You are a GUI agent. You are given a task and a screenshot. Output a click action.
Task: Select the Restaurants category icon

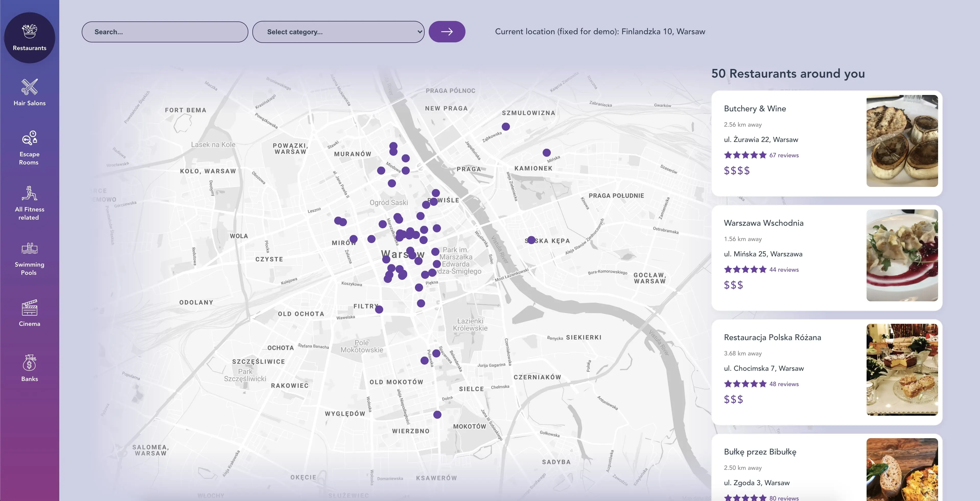click(x=30, y=37)
